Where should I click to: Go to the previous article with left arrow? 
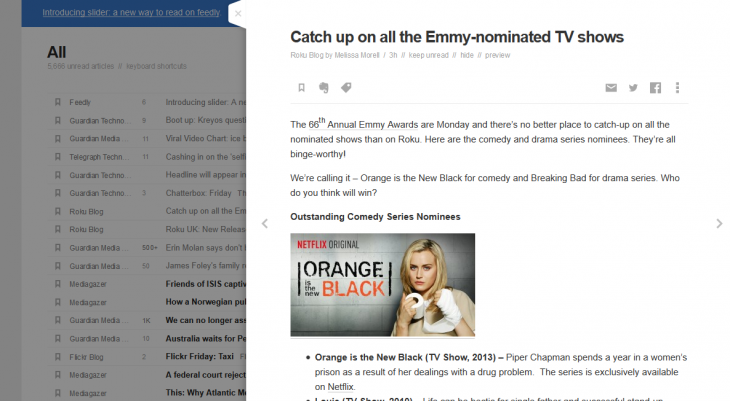(265, 224)
